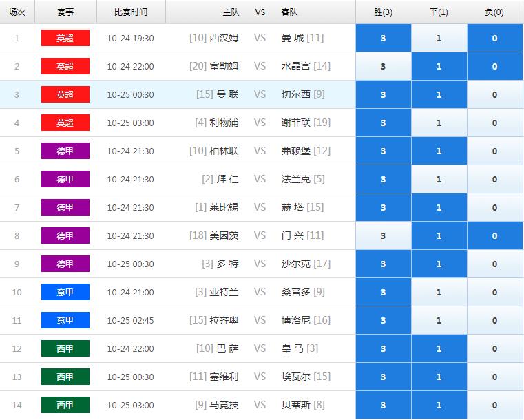Toggle loss (0) for 利物浦 vs 谢菲联

coord(495,123)
